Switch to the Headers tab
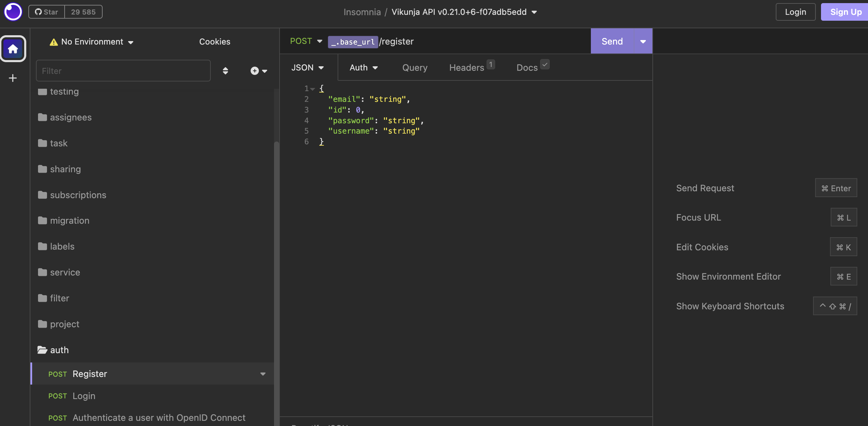Screen dimensions: 868x426 (466, 68)
